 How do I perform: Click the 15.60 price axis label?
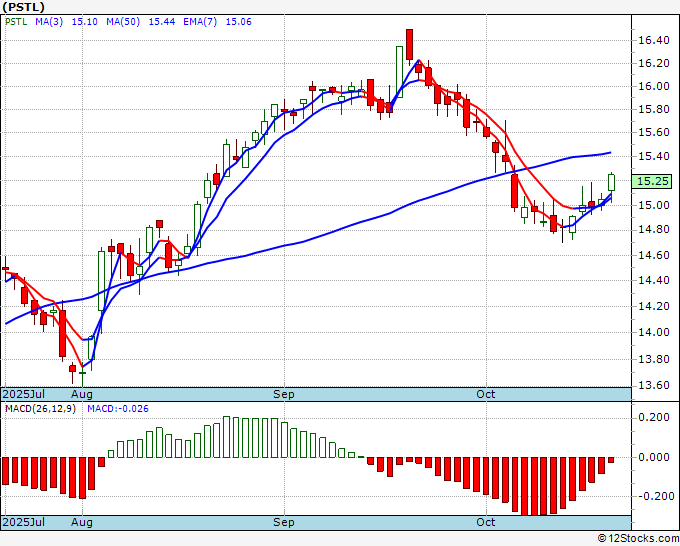(x=654, y=133)
